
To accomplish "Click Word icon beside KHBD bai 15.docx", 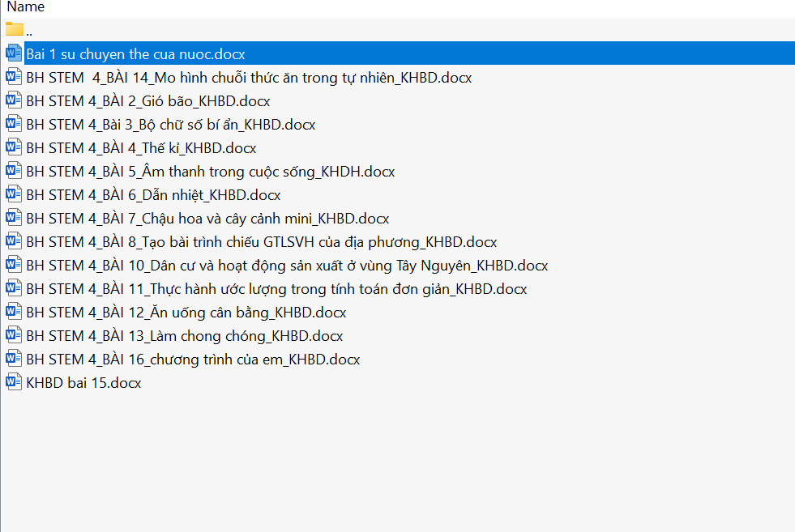I will click(14, 383).
